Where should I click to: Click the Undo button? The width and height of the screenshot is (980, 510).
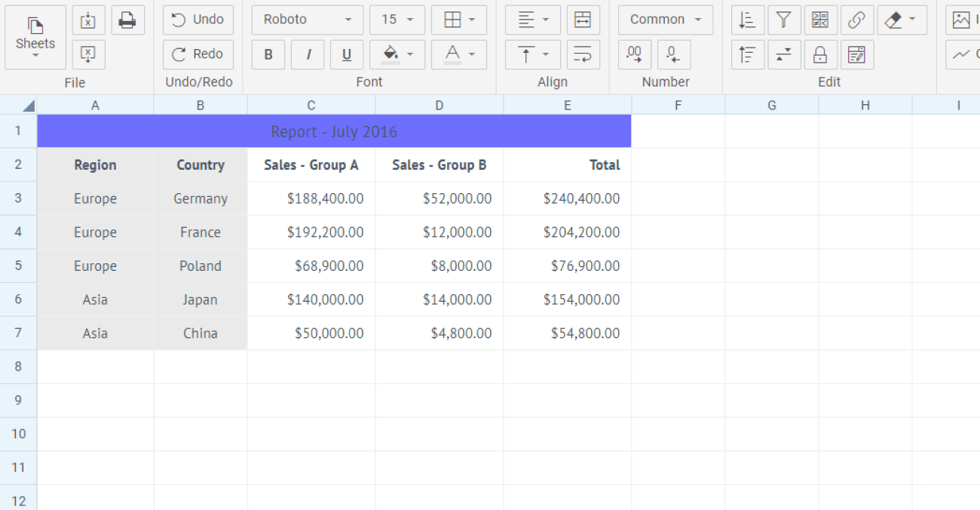click(198, 20)
